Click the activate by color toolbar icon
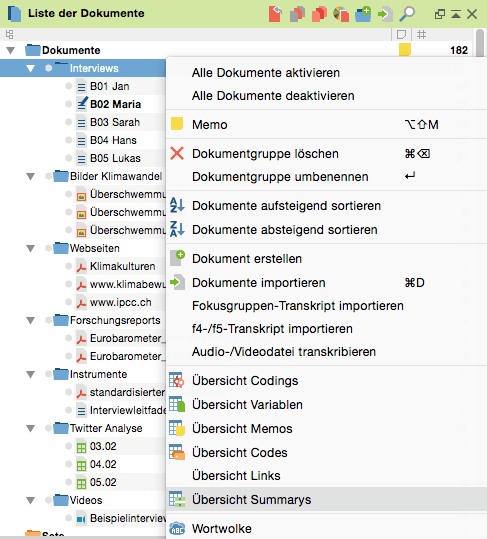Viewport: 487px width, 539px height. tap(341, 14)
